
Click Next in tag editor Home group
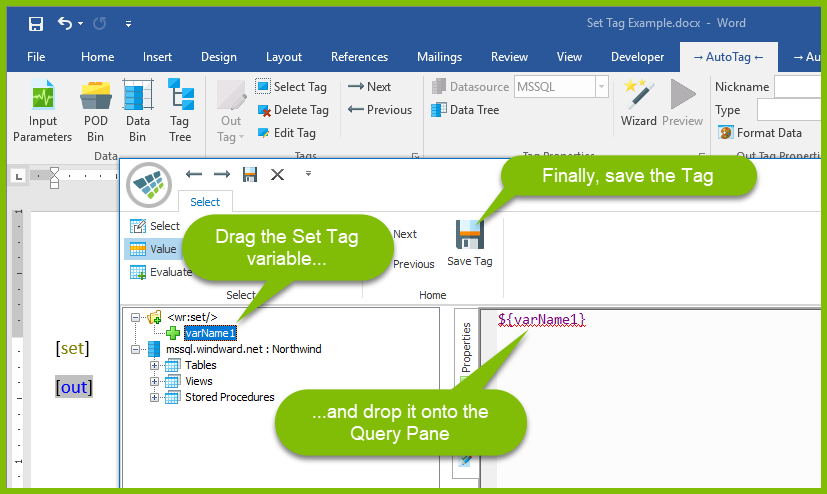405,234
